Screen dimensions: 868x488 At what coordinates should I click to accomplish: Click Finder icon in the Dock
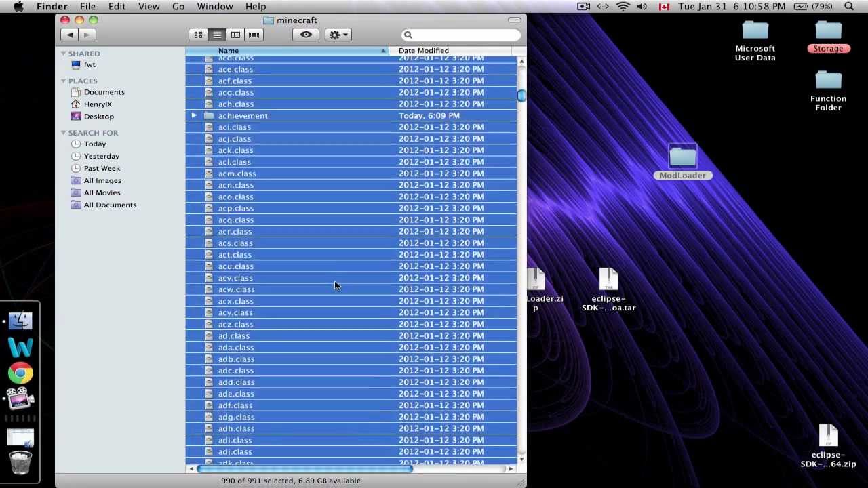pyautogui.click(x=20, y=321)
